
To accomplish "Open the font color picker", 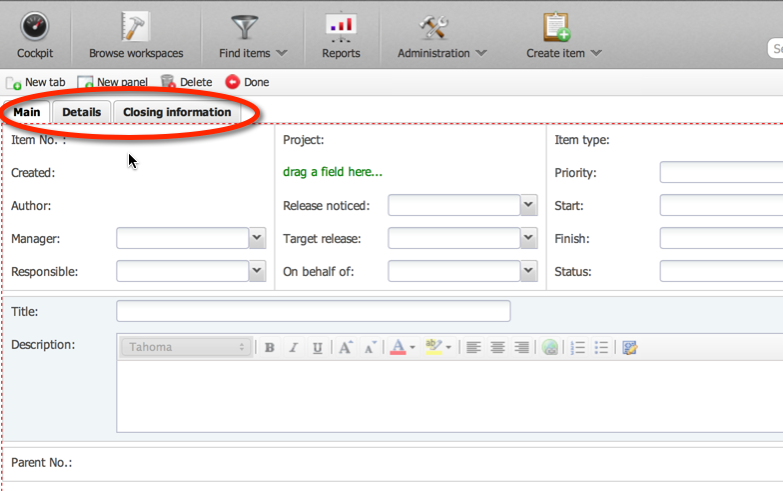I will [403, 348].
